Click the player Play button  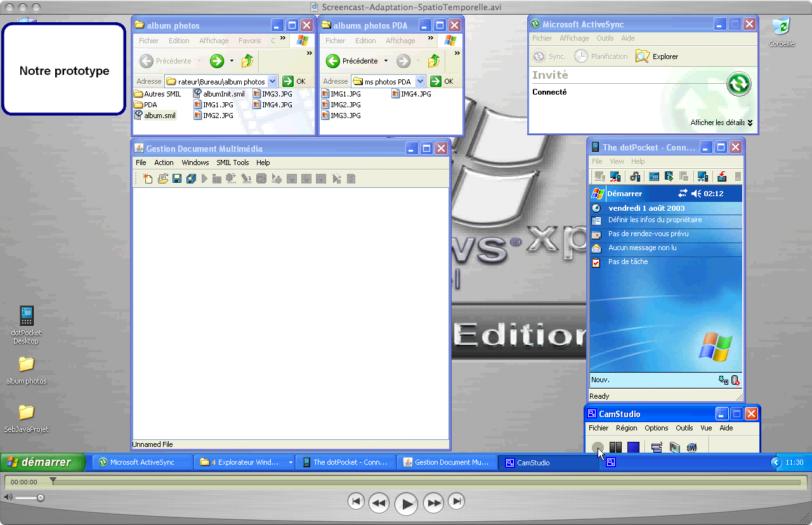click(x=406, y=504)
